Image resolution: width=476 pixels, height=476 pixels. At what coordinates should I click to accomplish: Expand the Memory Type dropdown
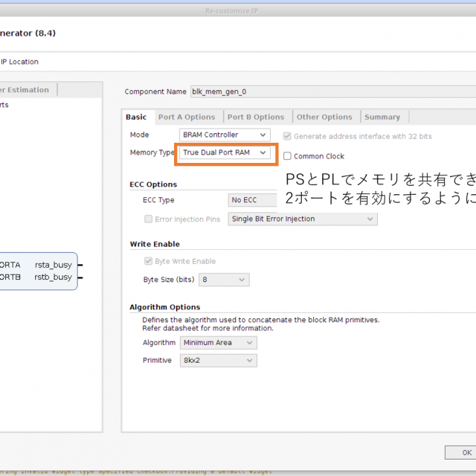pos(225,152)
